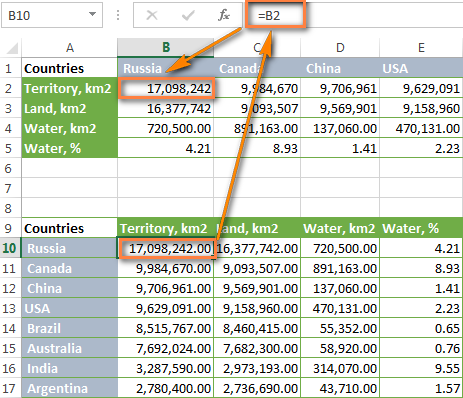
Task: Click cell with value 16,377,742 in row 3
Action: pos(166,108)
